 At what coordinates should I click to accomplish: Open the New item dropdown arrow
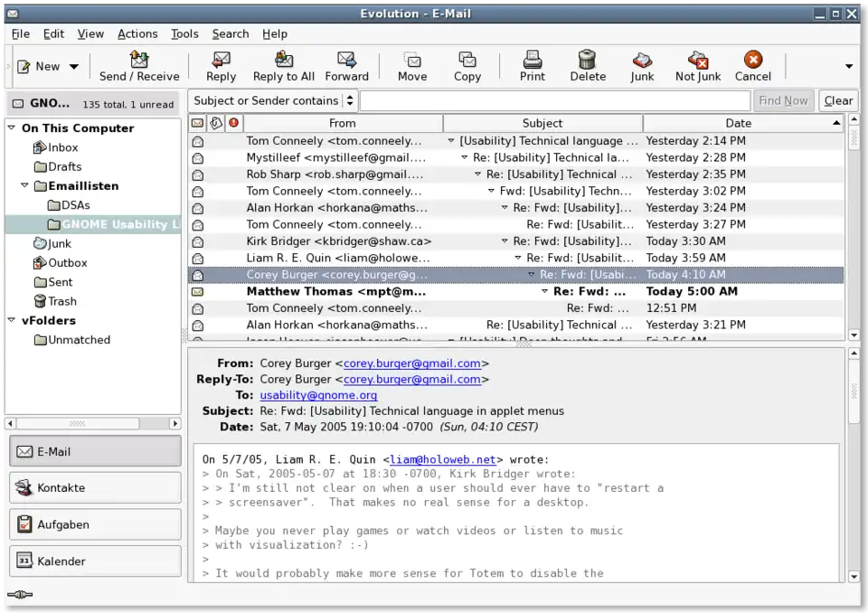pyautogui.click(x=74, y=67)
